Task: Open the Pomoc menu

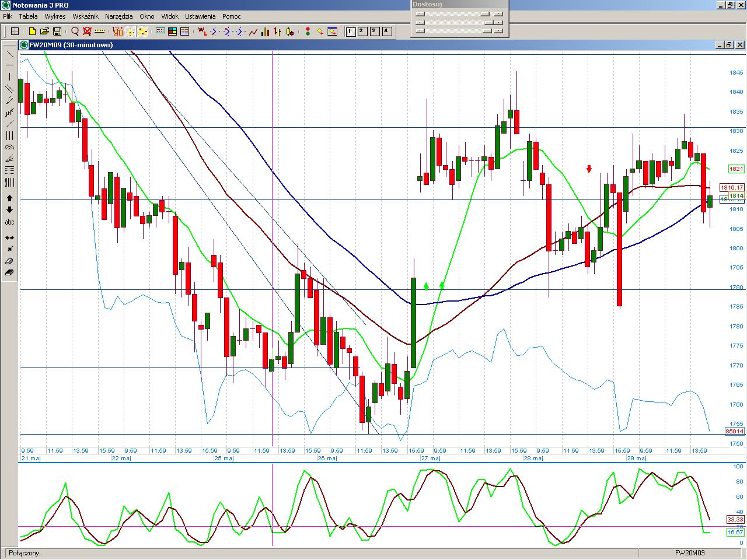Action: tap(232, 16)
